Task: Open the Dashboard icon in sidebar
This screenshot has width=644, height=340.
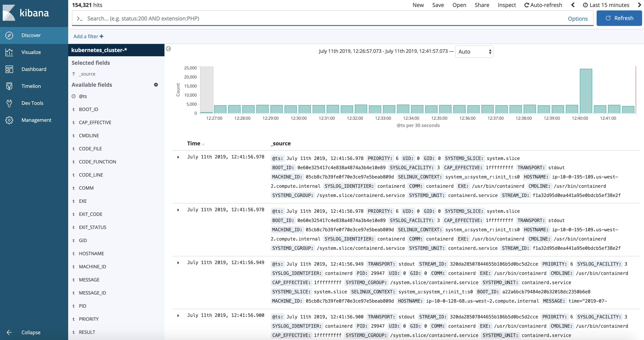Action: 9,69
